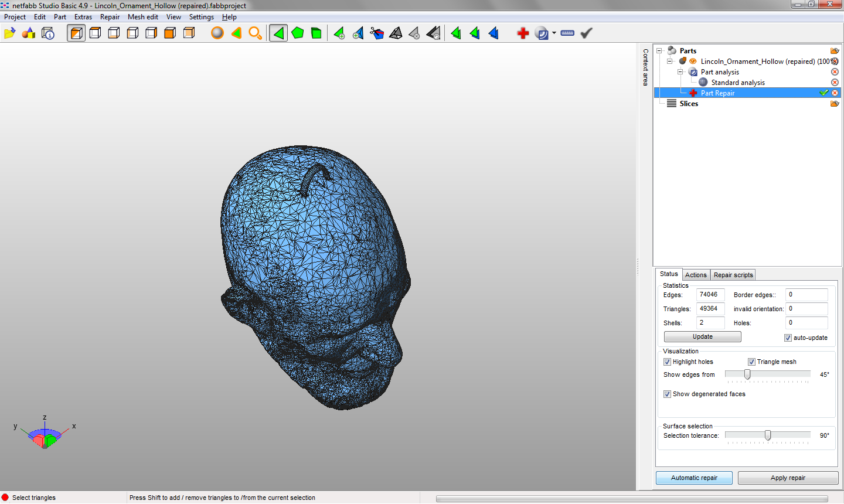Click the grey sphere icon in toolbar

(x=217, y=33)
